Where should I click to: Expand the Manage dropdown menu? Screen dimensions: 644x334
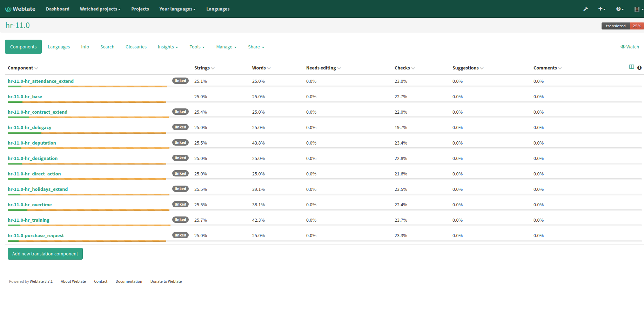226,47
